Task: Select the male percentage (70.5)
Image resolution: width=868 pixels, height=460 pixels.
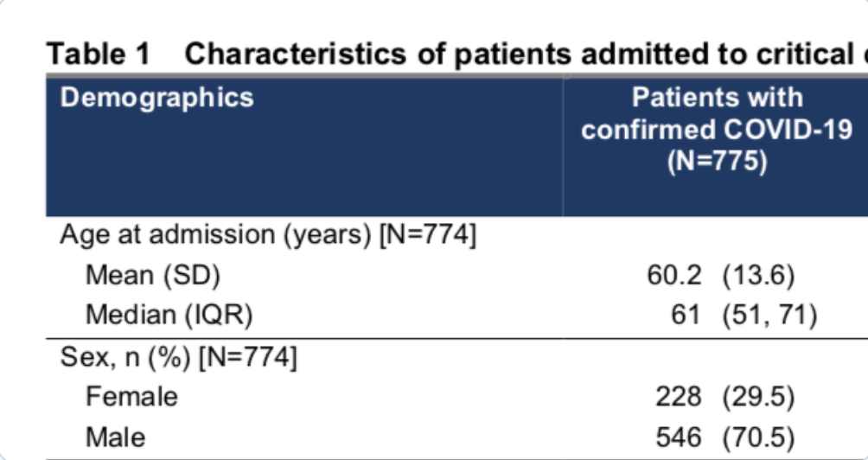Action: point(758,437)
